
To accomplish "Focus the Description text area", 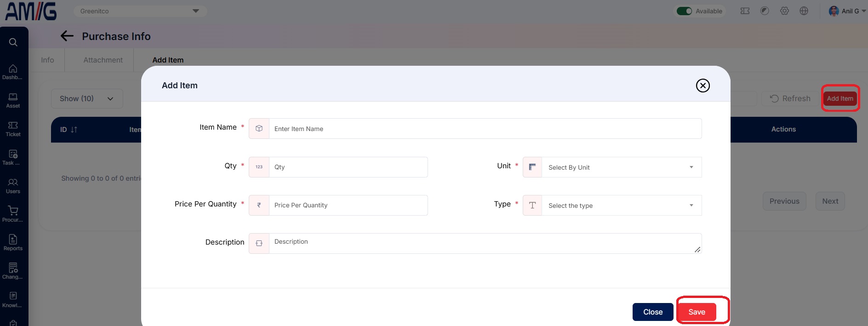I will 485,243.
